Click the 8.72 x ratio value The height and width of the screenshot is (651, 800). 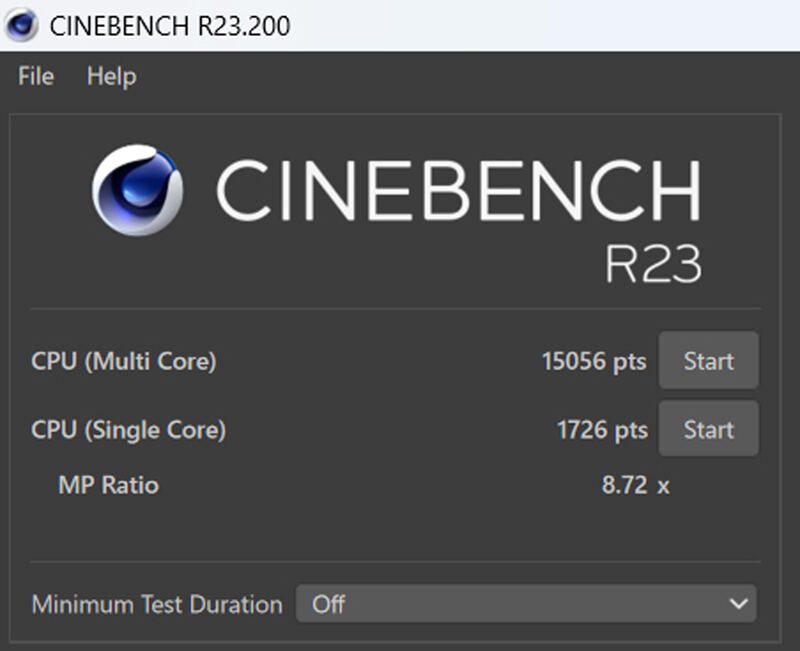tap(635, 485)
